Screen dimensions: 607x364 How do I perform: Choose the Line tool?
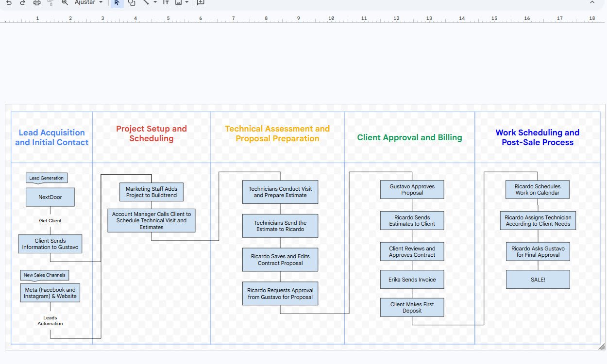146,2
